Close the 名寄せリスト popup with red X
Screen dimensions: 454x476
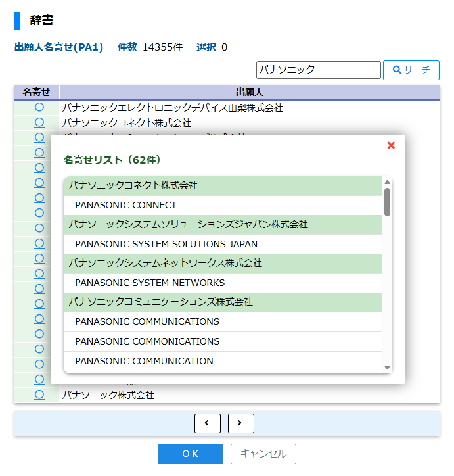click(391, 145)
